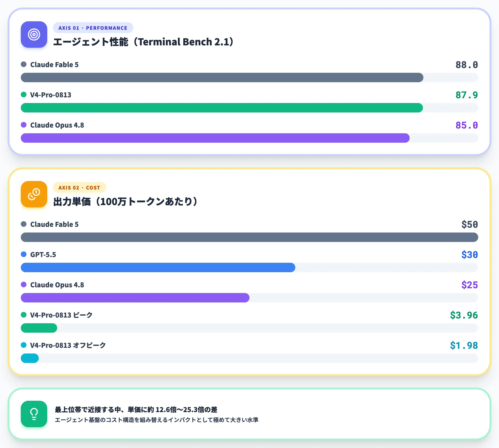Click the orange coins cost icon
This screenshot has height=448, width=499.
point(34,194)
